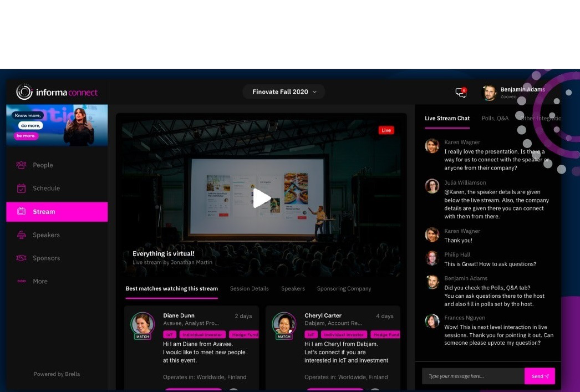The width and height of the screenshot is (580, 392).
Task: Switch to the Other Integrations tab
Action: point(541,118)
